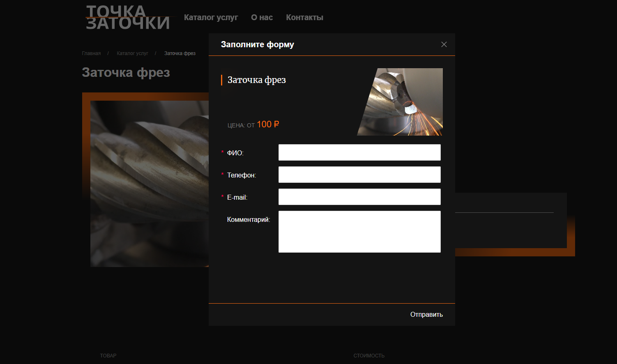This screenshot has width=617, height=364.
Task: Click into the ФИО input field
Action: point(359,152)
